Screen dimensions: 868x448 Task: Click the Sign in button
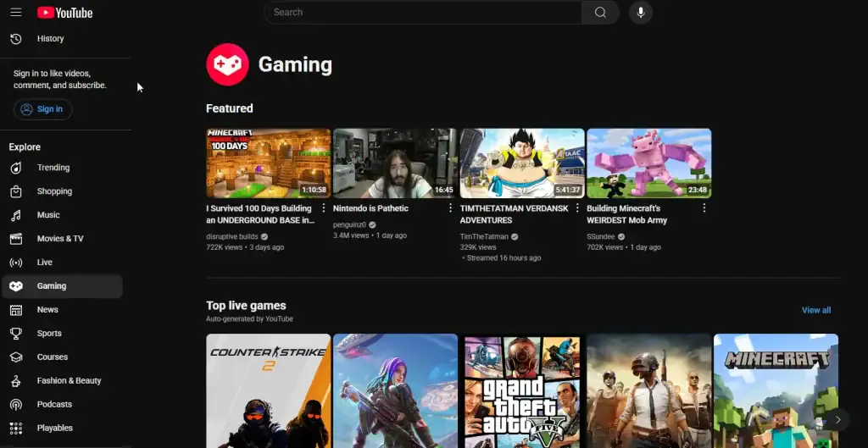click(42, 109)
